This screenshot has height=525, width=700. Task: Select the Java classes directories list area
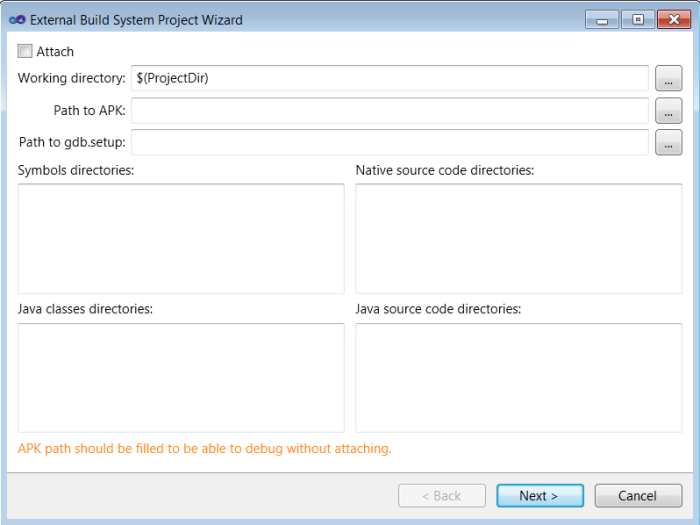pyautogui.click(x=181, y=377)
